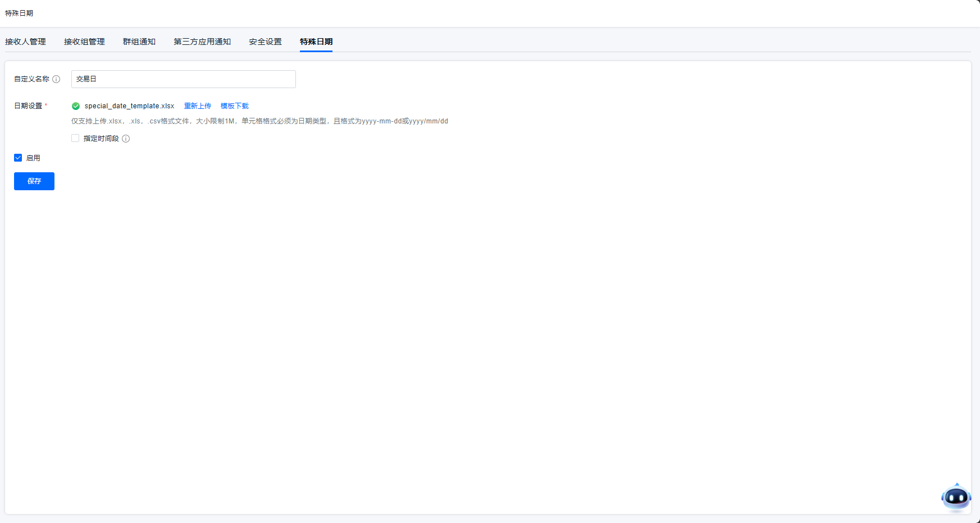Open the 安全设置 tab
980x523 pixels.
coord(265,42)
